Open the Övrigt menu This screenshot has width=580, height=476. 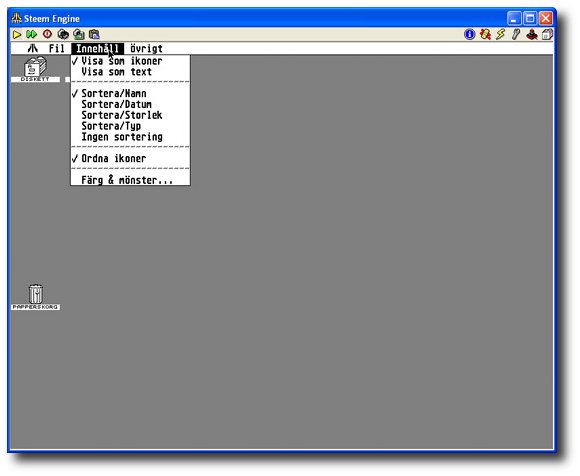point(146,48)
